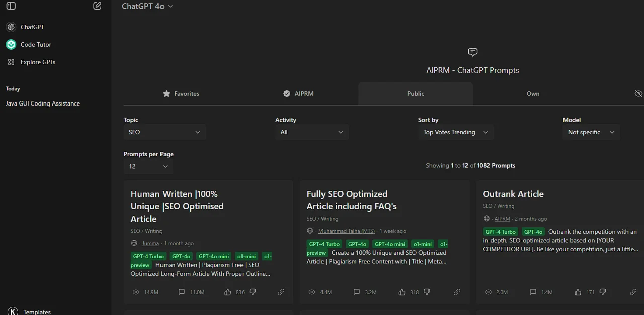Click comments icon on Outrank Article prompt
This screenshot has width=644, height=315.
[x=533, y=292]
